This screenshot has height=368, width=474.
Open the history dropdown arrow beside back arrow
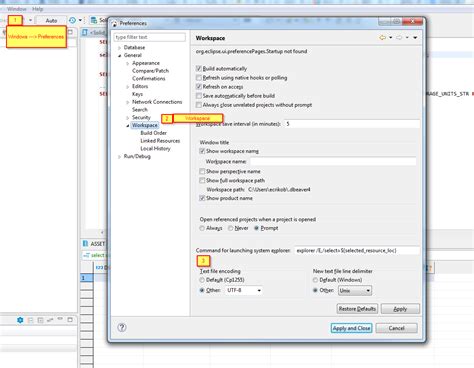[390, 38]
